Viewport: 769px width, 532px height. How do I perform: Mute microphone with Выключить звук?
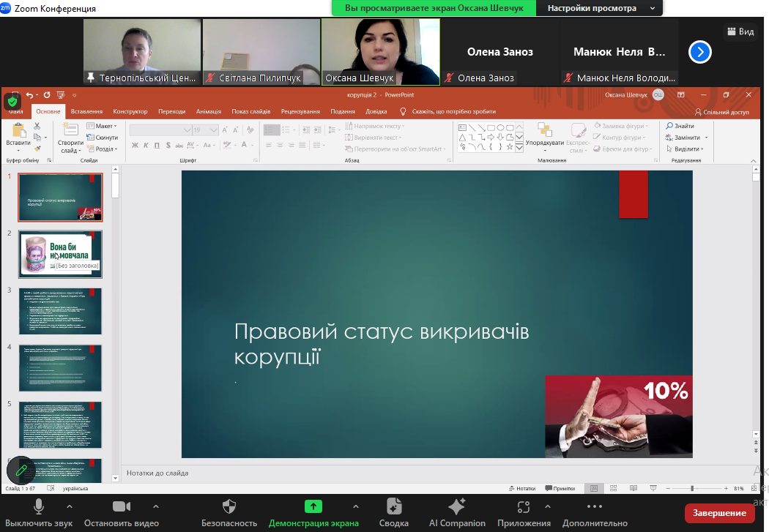click(x=38, y=513)
